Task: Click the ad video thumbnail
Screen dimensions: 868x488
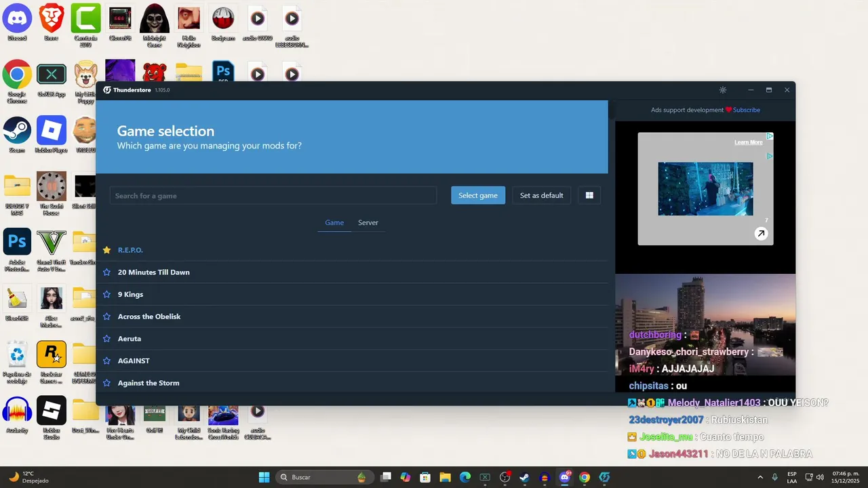Action: coord(705,188)
